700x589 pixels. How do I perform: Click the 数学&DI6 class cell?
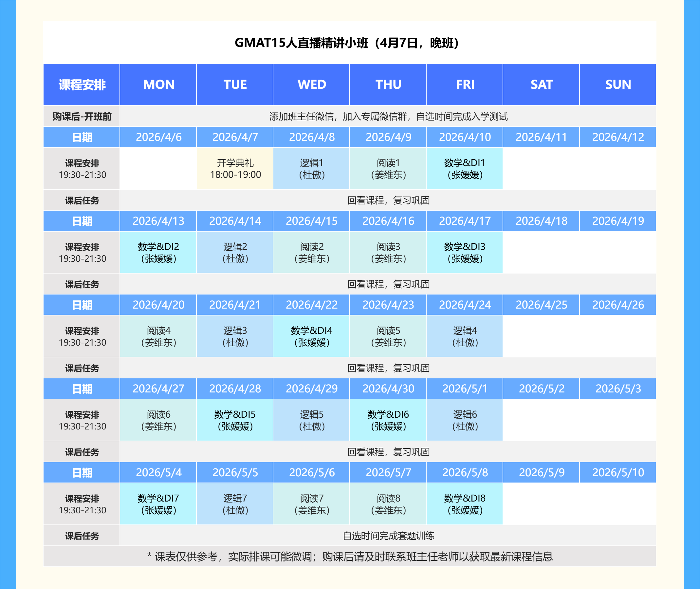tap(388, 420)
